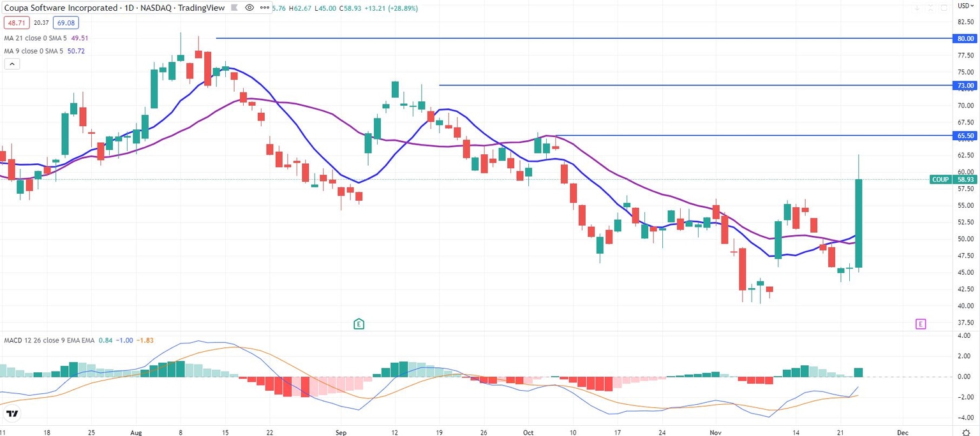
Task: Click the blue 69.08 high value button
Action: click(x=66, y=22)
